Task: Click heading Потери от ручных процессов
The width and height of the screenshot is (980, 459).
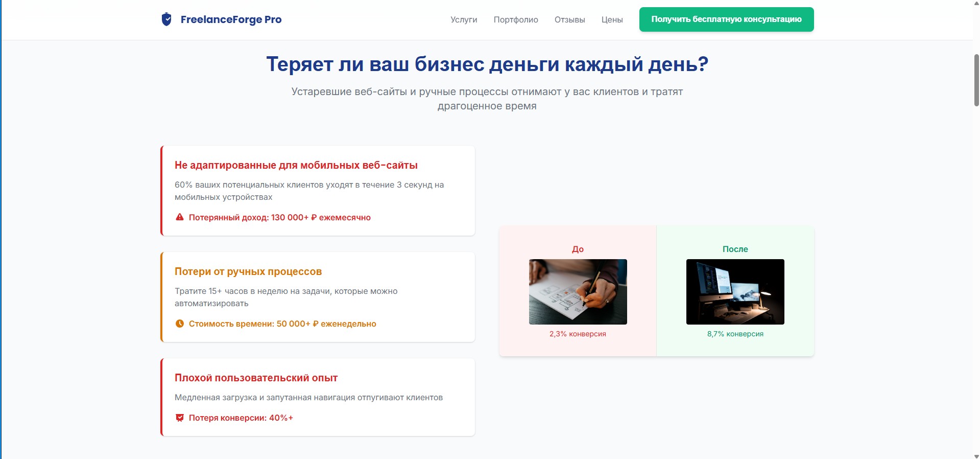Action: pos(248,271)
